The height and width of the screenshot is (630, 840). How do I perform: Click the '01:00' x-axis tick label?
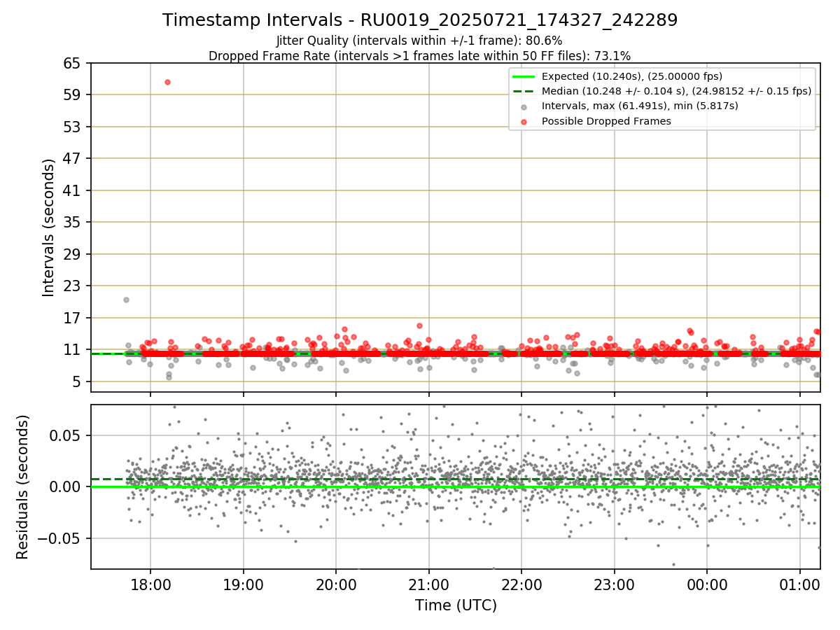[800, 584]
